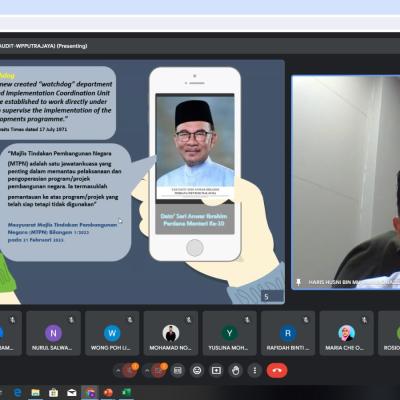Select WONG POH LI participant tile
The width and height of the screenshot is (400, 400).
coord(112,333)
